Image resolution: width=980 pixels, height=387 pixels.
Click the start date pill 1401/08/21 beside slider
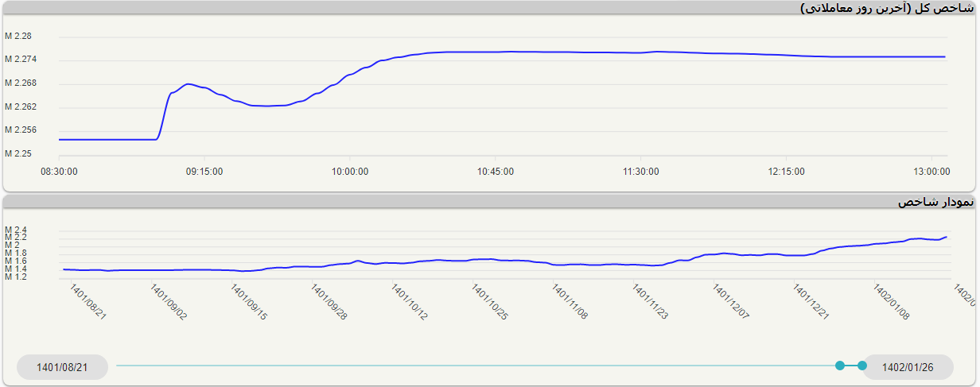click(62, 367)
